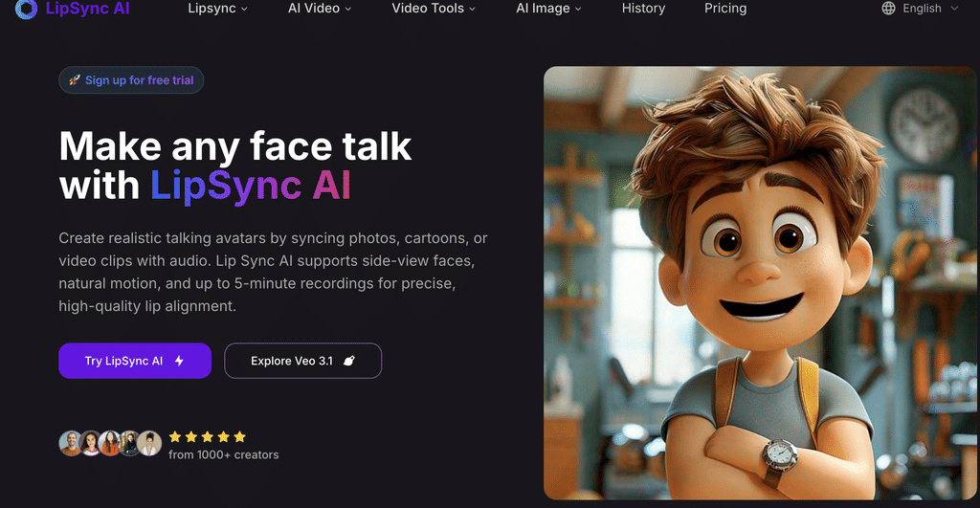Expand the AI Image dropdown chevron
Screen dimensions: 980x508
pos(578,9)
